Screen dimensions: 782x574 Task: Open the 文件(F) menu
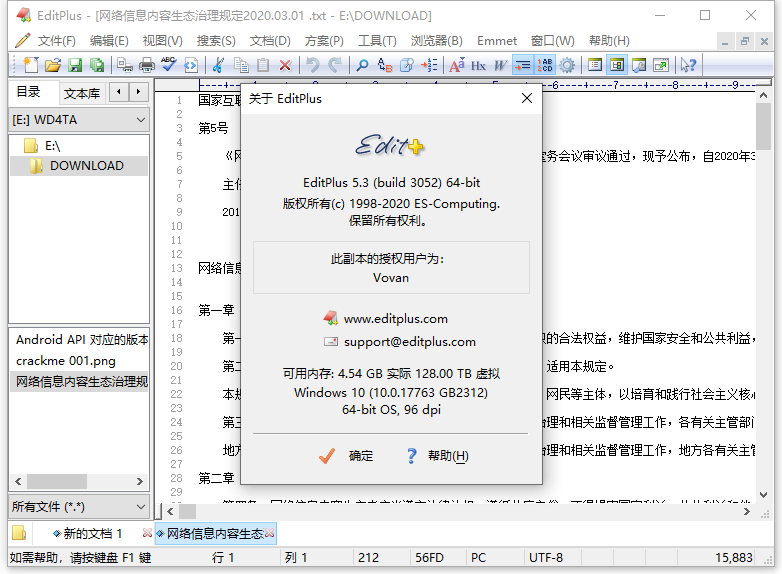(56, 41)
